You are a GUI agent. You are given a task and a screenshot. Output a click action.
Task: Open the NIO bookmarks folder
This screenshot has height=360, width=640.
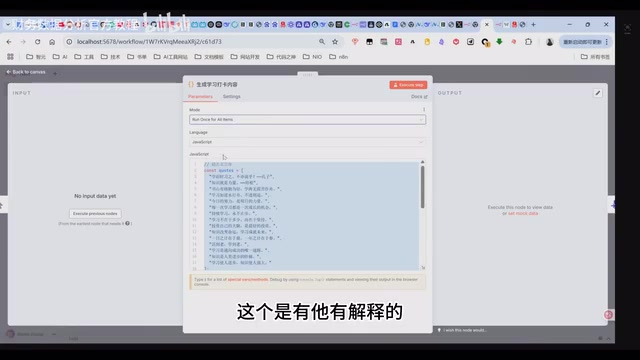(313, 57)
